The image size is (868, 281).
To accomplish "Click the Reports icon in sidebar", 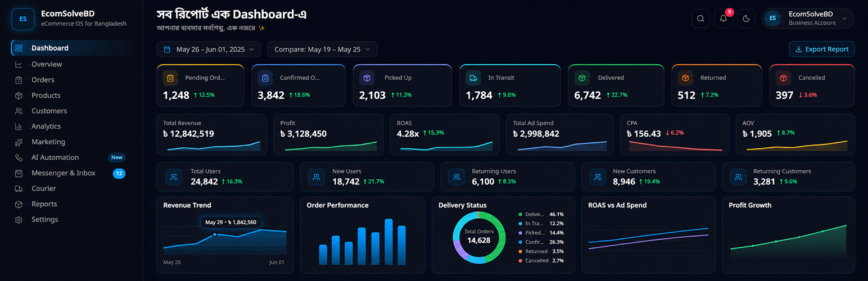I will tap(19, 204).
